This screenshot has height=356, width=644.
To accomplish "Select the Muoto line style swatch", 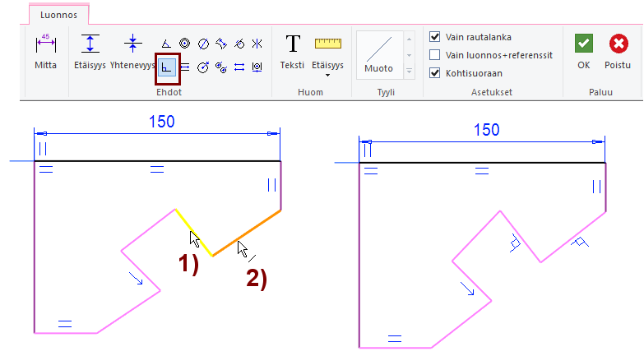I will 379,54.
